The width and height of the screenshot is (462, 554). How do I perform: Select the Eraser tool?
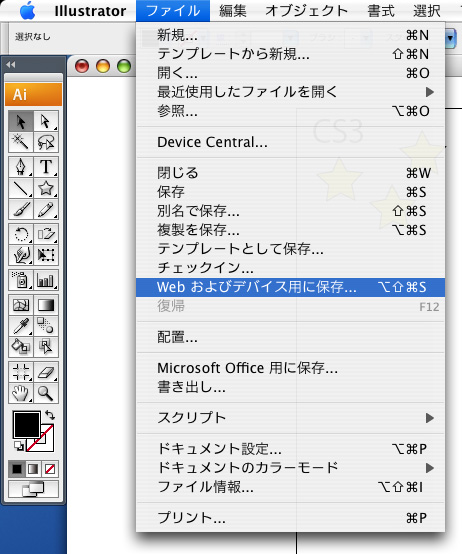click(46, 372)
